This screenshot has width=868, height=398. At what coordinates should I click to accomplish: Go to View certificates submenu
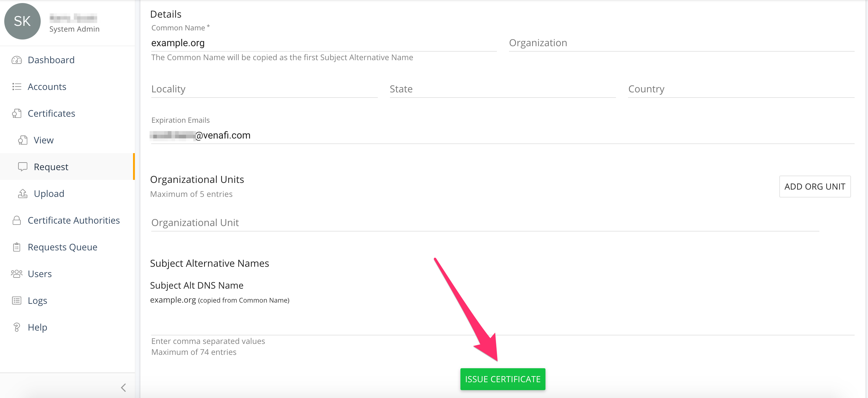tap(67, 140)
